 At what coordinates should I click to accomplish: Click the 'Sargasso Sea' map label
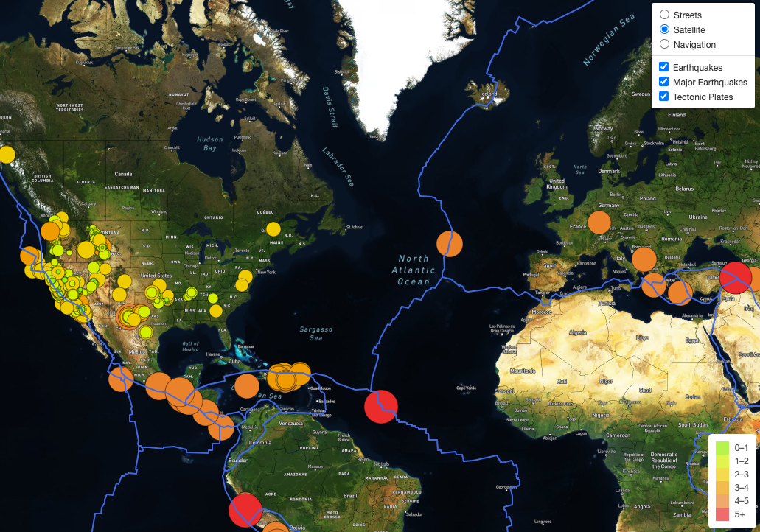[x=316, y=333]
